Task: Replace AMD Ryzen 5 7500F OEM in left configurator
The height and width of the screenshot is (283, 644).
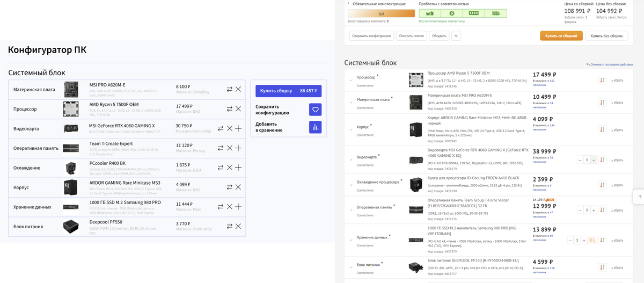Action: click(x=229, y=108)
